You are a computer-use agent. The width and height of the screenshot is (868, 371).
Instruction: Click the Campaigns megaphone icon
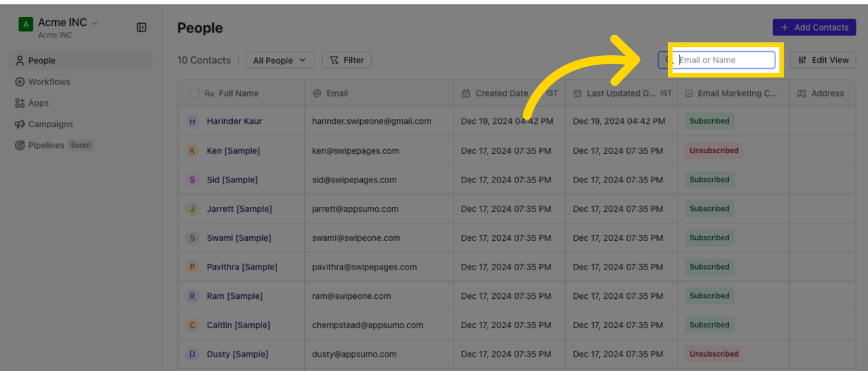tap(20, 125)
